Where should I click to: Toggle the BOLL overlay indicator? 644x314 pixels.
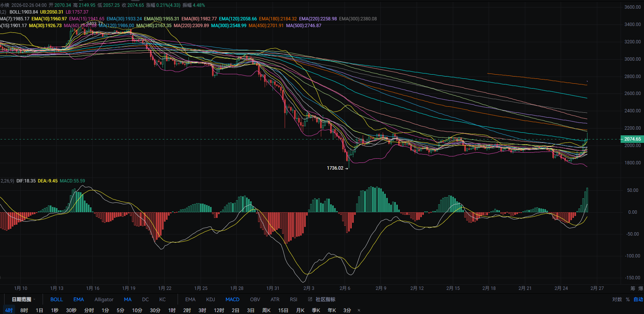[57, 299]
